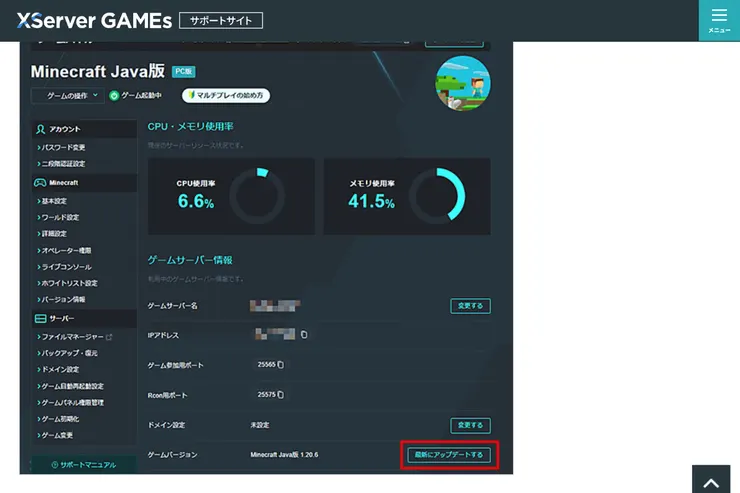Copy Rcon port 25575 with its copy icon
Image resolution: width=740 pixels, height=493 pixels.
pos(281,395)
